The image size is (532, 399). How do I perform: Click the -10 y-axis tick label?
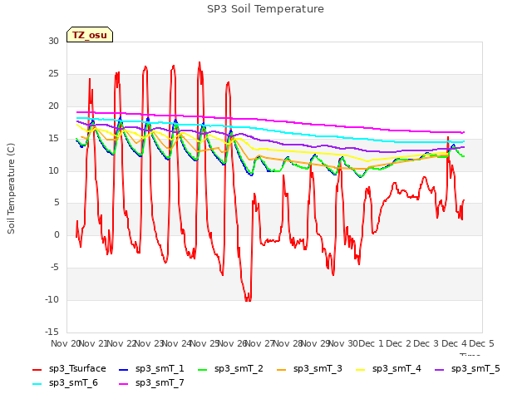click(x=52, y=299)
